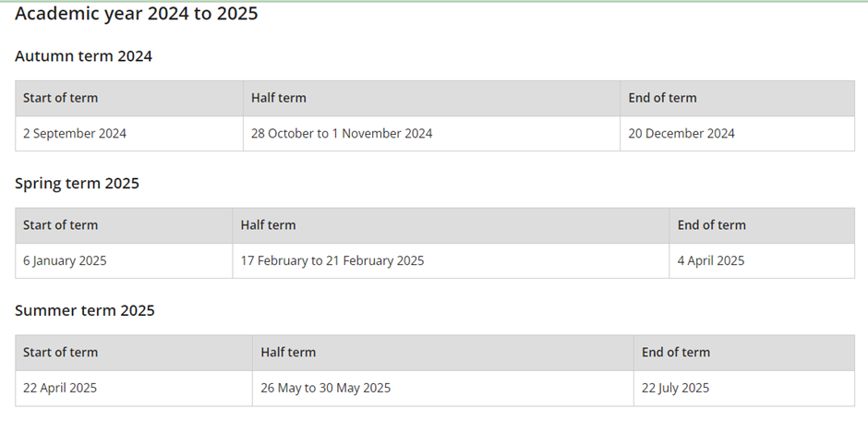868x421 pixels.
Task: Click the Spring term 2025 heading
Action: click(x=77, y=184)
